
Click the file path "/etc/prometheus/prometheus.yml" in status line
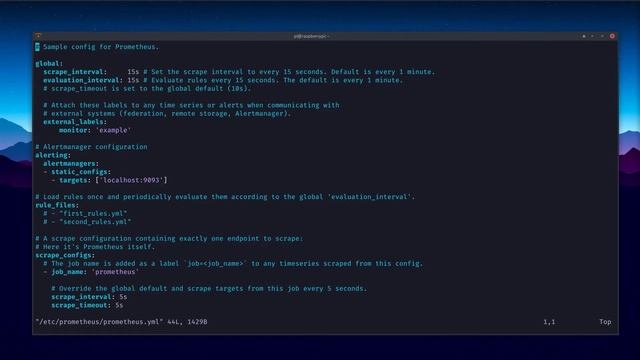tap(99, 322)
